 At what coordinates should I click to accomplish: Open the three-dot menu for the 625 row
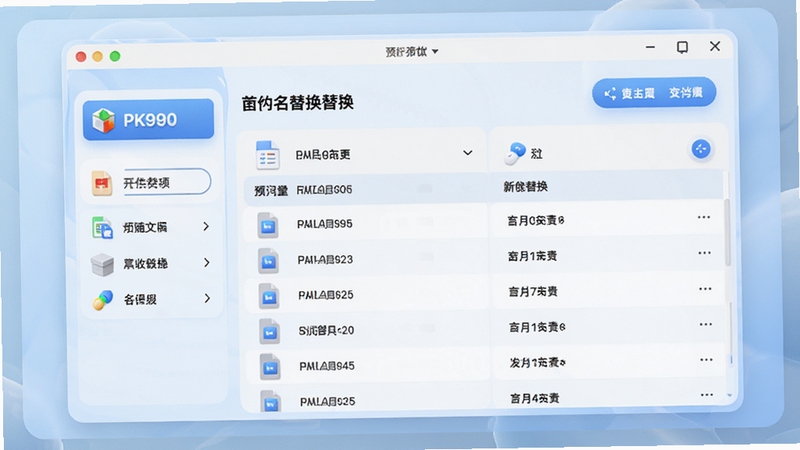705,289
